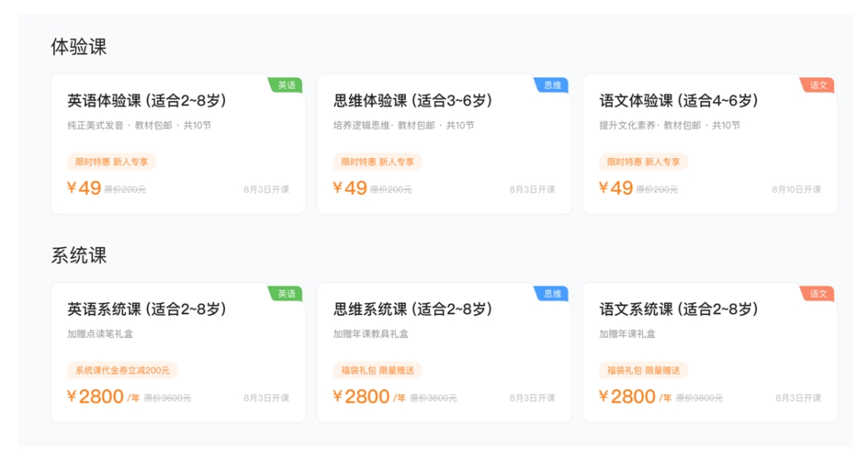Screen dimensions: 868x461
Task: Open the 语文体验课 (适合4~6岁) course title
Action: click(678, 100)
